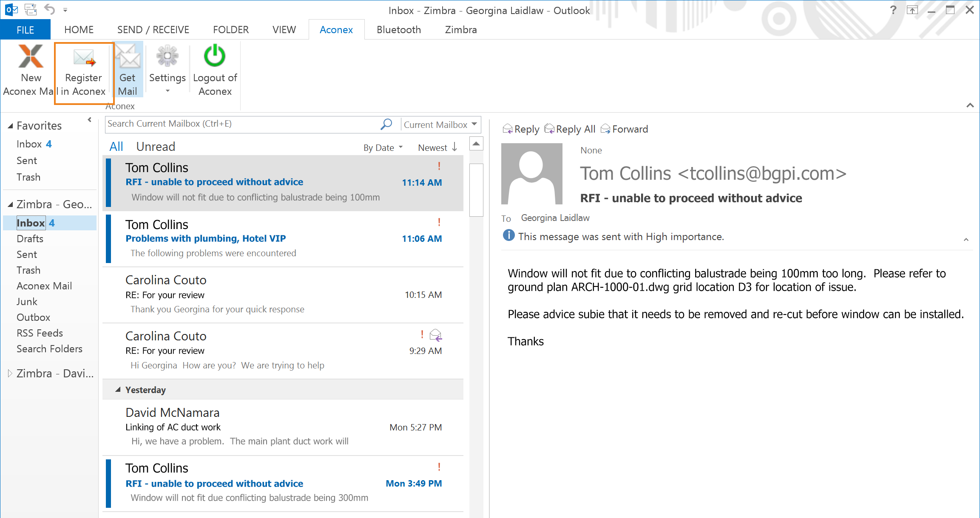Screen dimensions: 980x518
Task: Click replied icon on 9:29 AM email
Action: click(x=436, y=335)
